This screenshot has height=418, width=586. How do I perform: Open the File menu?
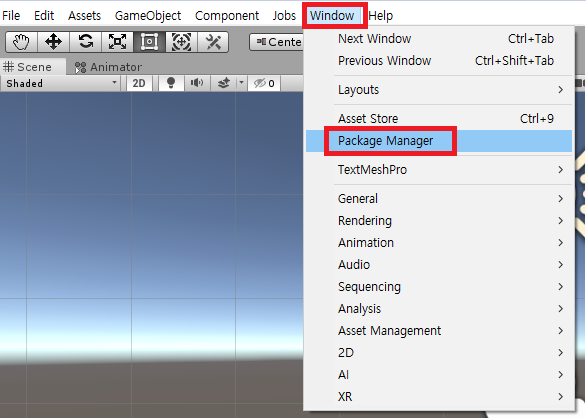11,16
